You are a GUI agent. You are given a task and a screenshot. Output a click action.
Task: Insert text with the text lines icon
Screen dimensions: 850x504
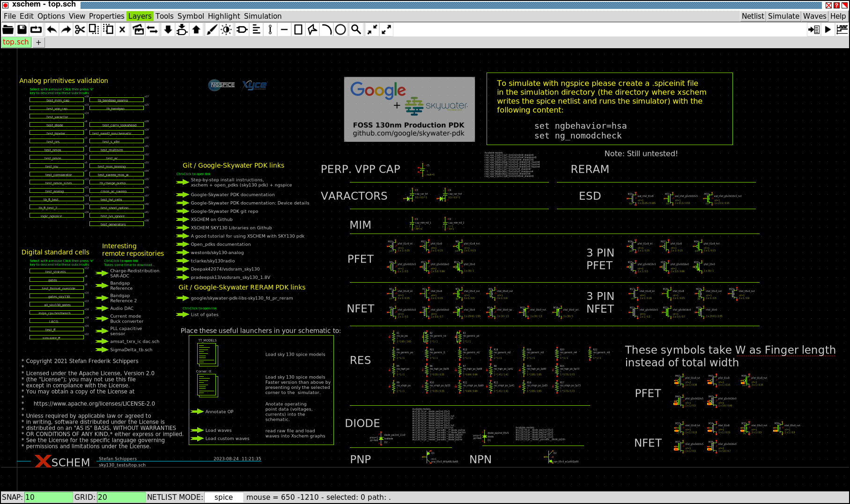click(256, 29)
